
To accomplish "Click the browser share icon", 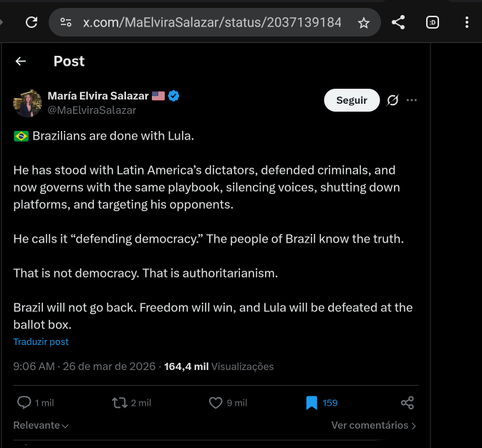I will click(399, 23).
